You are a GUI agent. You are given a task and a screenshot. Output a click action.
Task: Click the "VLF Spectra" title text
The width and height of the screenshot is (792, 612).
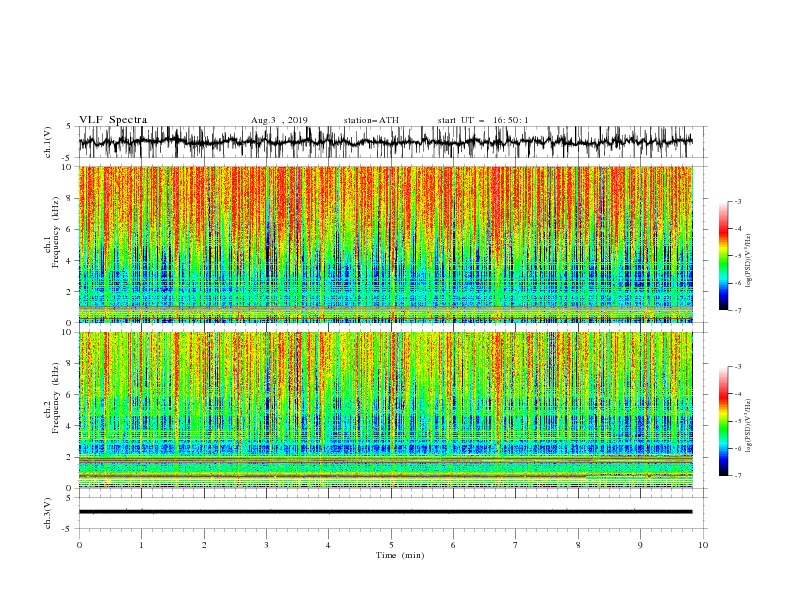113,120
